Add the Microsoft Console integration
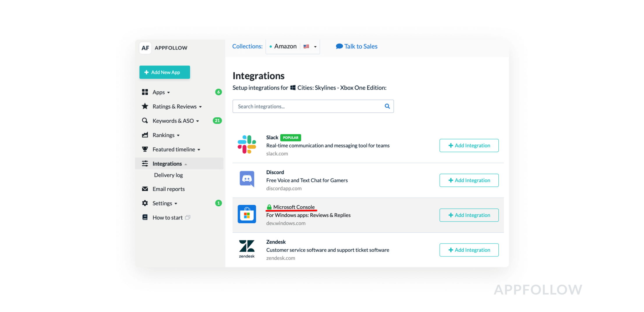This screenshot has width=644, height=312. (x=469, y=215)
